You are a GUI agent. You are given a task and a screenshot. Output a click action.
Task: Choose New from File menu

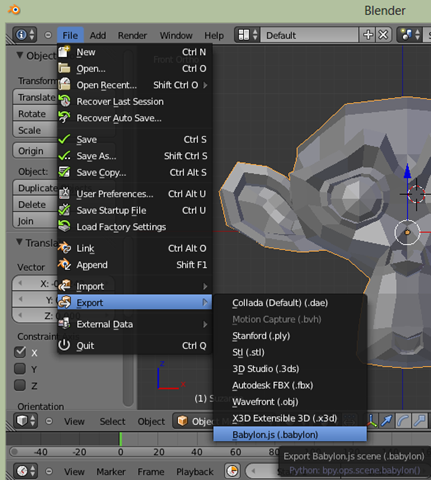135,52
